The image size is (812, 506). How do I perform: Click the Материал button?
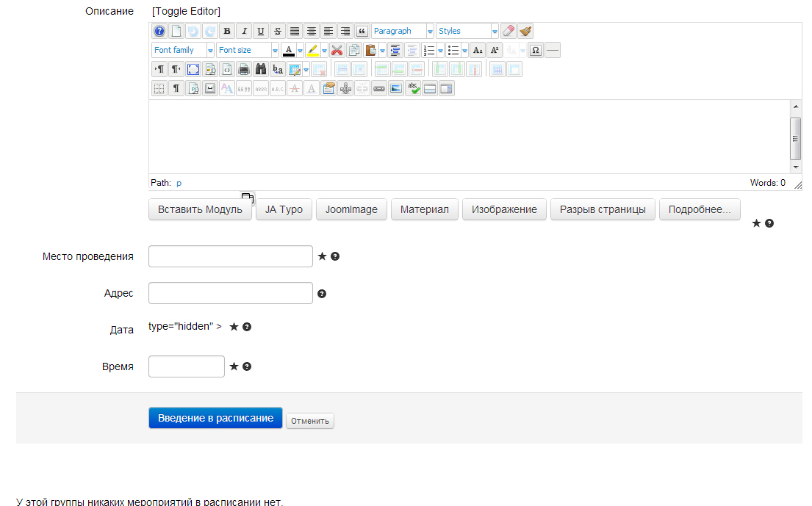(425, 209)
